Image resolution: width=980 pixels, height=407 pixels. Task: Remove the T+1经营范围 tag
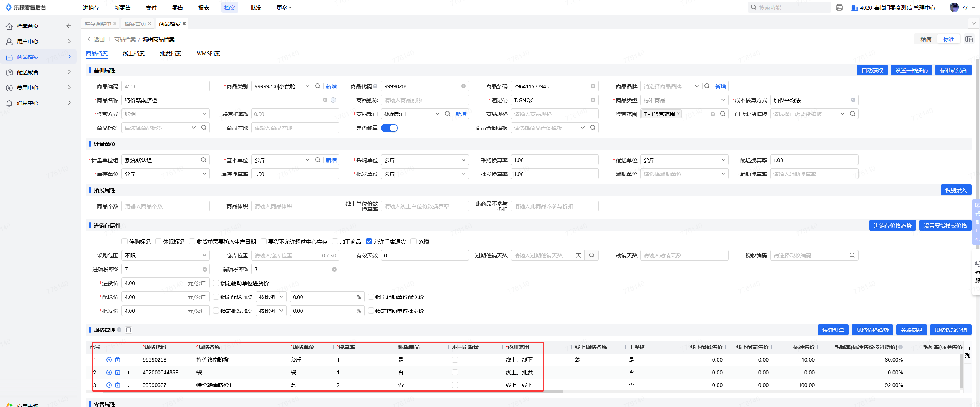point(678,114)
